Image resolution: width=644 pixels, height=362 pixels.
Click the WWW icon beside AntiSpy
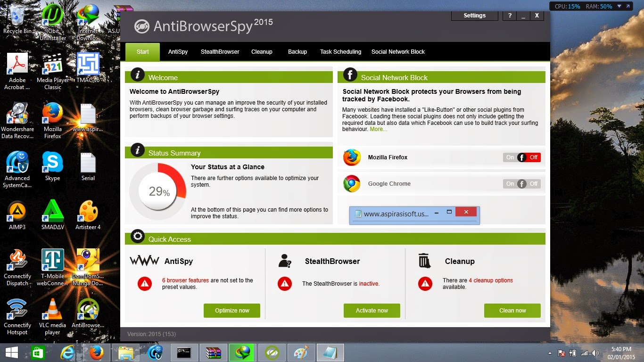[144, 261]
